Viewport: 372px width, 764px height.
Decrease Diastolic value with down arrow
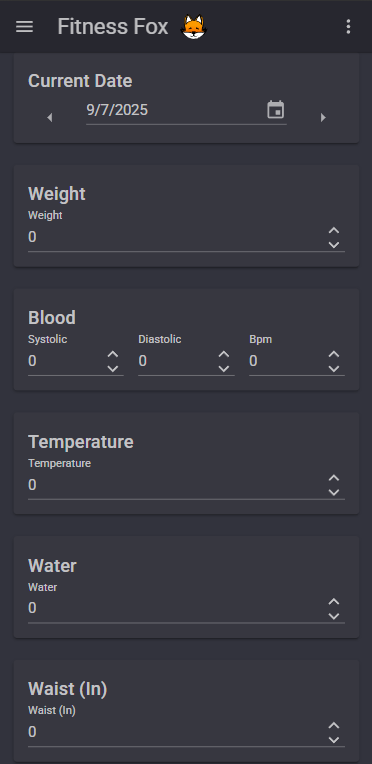pyautogui.click(x=223, y=368)
